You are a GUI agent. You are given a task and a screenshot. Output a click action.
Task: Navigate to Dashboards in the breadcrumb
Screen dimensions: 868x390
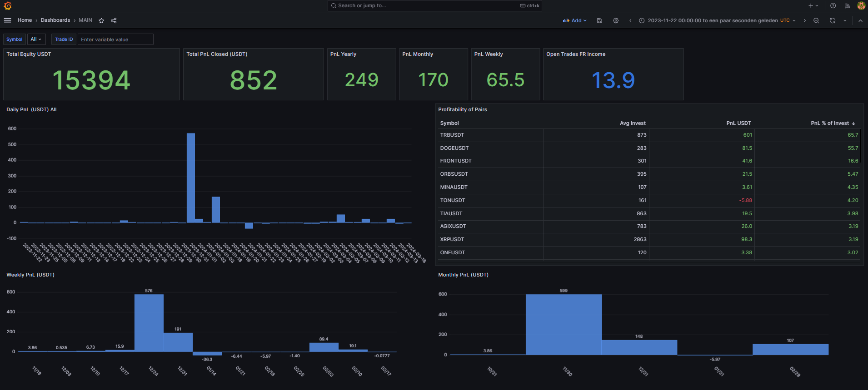(55, 20)
